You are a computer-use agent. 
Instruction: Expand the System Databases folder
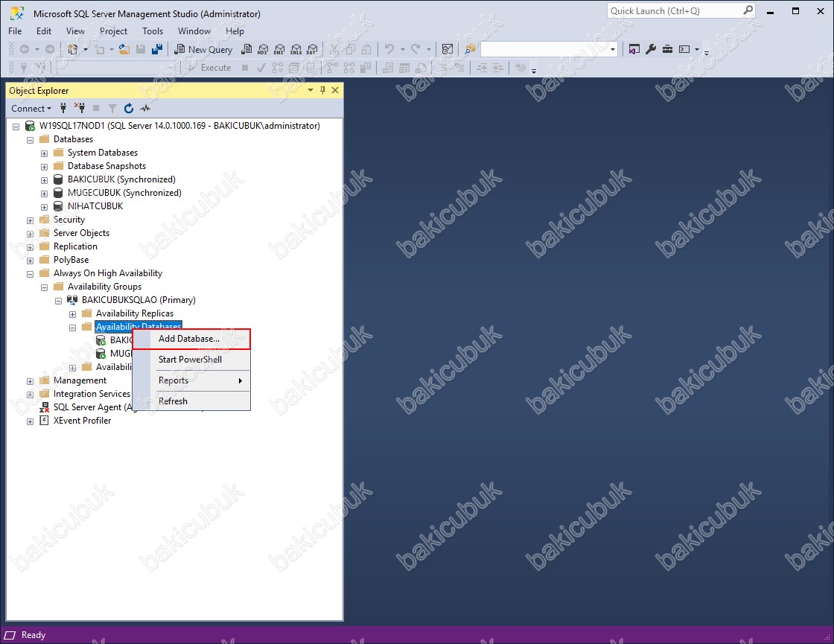click(44, 153)
